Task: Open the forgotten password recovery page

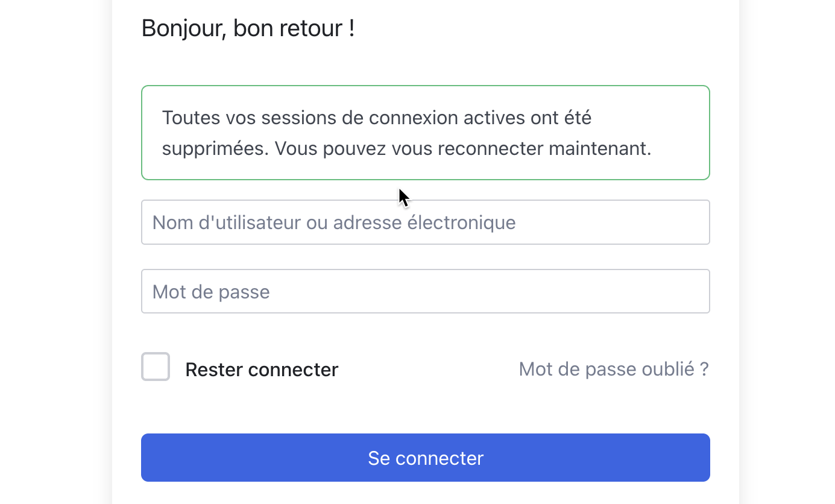Action: coord(613,369)
